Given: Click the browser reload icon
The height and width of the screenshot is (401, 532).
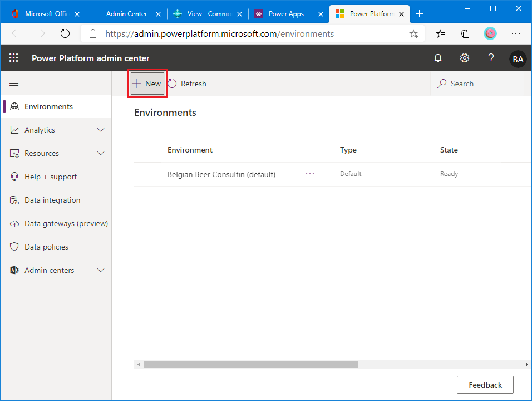Looking at the screenshot, I should pos(65,33).
